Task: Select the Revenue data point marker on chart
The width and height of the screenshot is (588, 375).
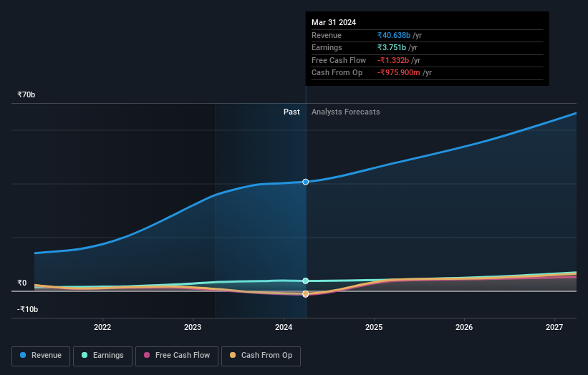Action: pyautogui.click(x=306, y=182)
